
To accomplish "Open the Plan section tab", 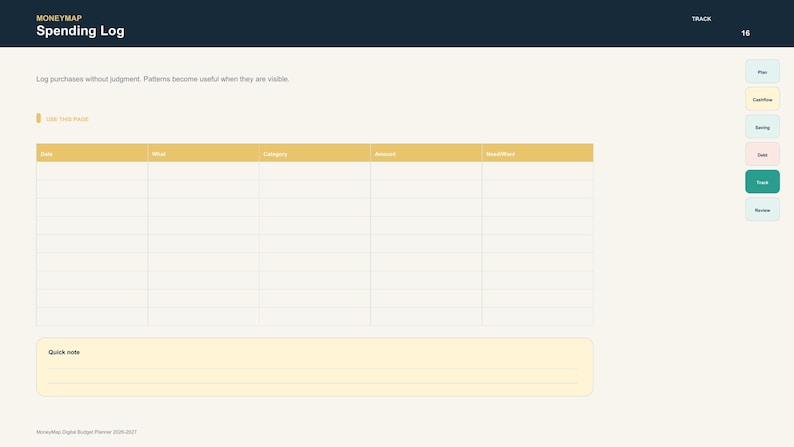I will pyautogui.click(x=762, y=71).
